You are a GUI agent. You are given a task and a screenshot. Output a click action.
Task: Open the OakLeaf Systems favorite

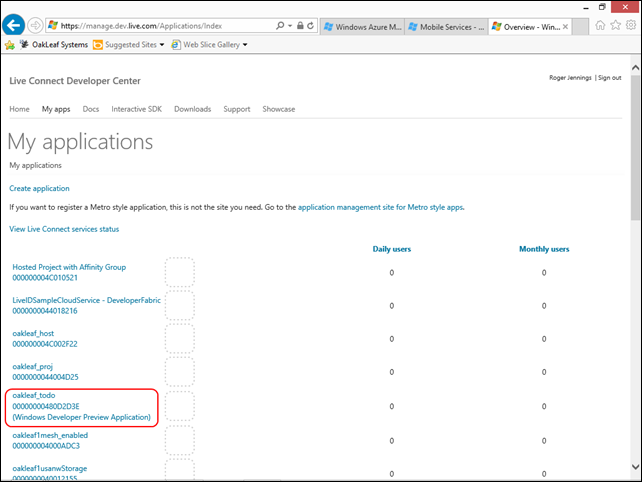[54, 45]
